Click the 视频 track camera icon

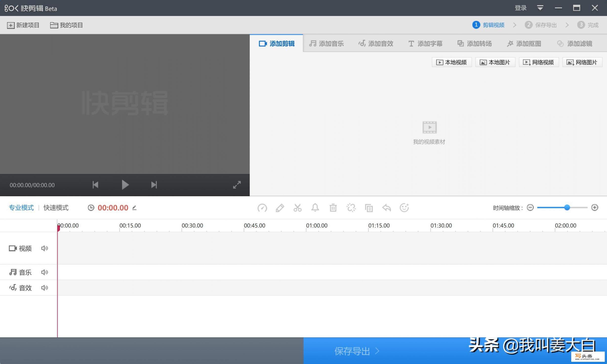tap(13, 248)
